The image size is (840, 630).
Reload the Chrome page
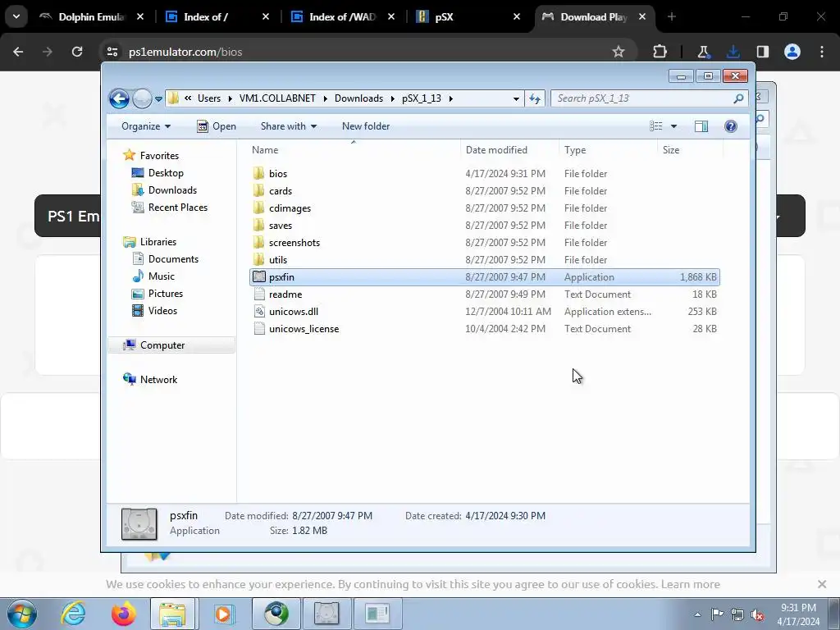click(x=77, y=52)
